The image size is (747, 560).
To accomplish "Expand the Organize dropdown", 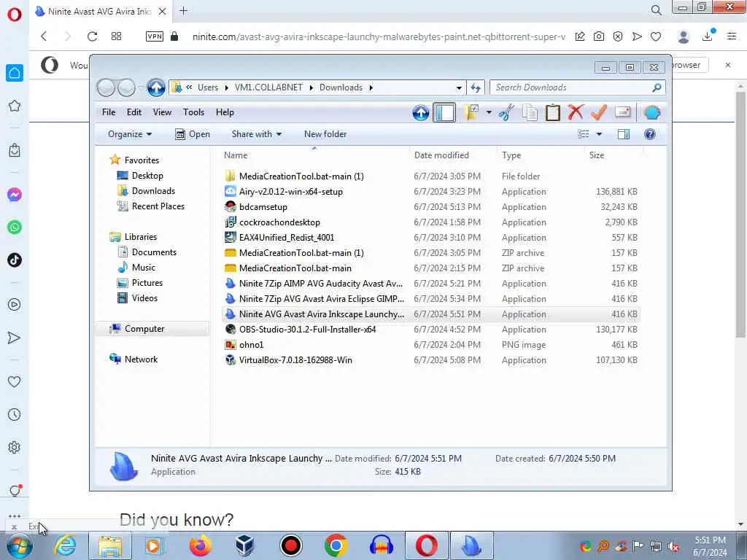I will pos(130,134).
